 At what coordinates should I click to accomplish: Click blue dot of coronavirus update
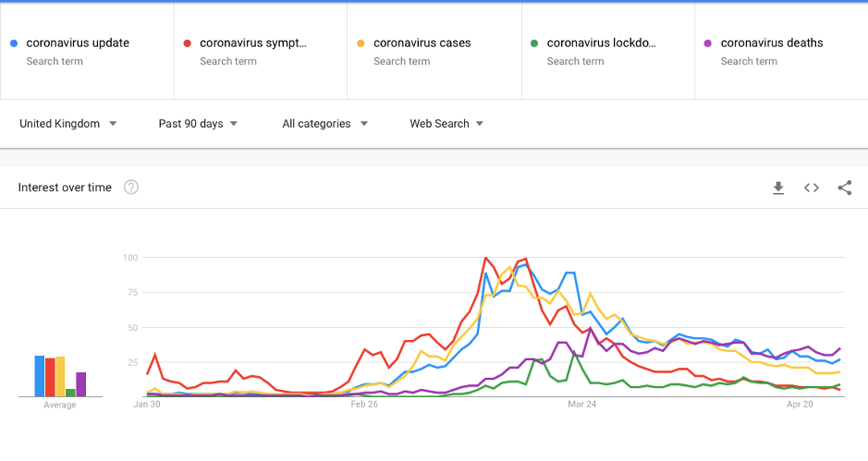13,43
